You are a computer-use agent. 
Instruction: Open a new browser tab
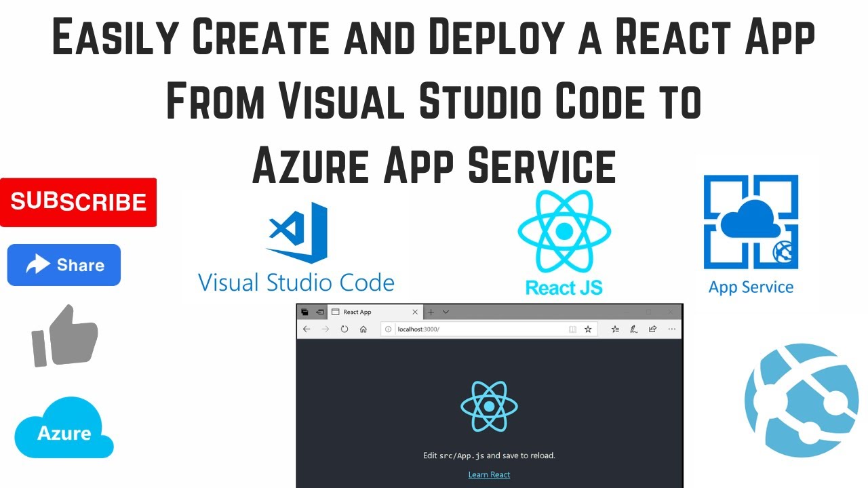431,312
